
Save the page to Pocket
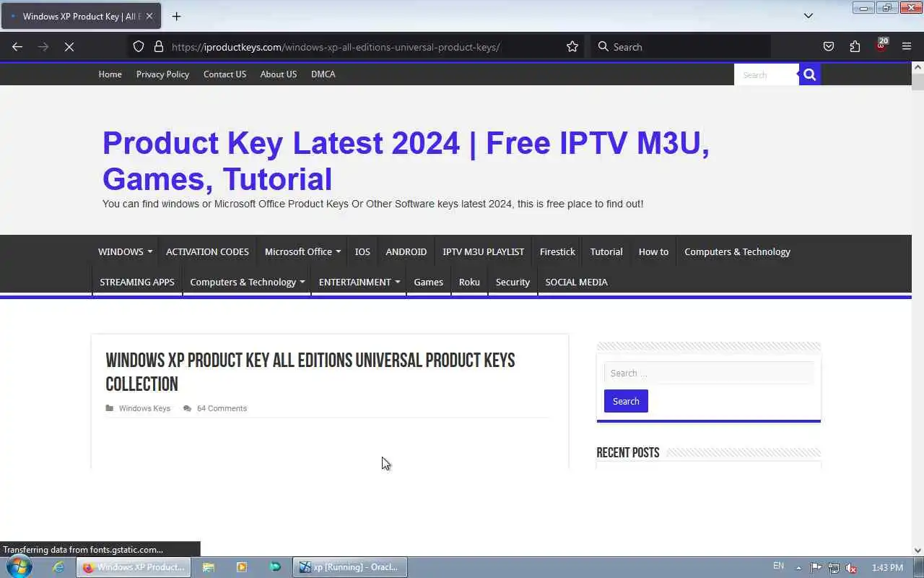point(829,46)
